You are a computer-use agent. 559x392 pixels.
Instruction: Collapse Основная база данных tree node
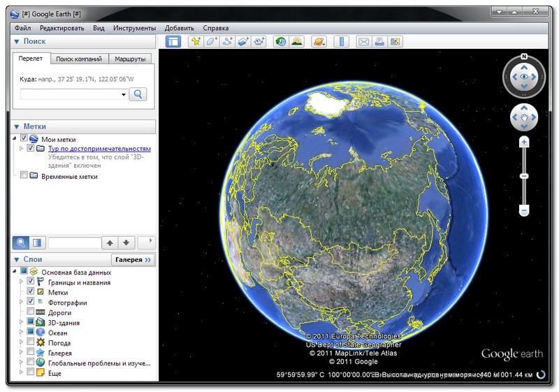15,271
